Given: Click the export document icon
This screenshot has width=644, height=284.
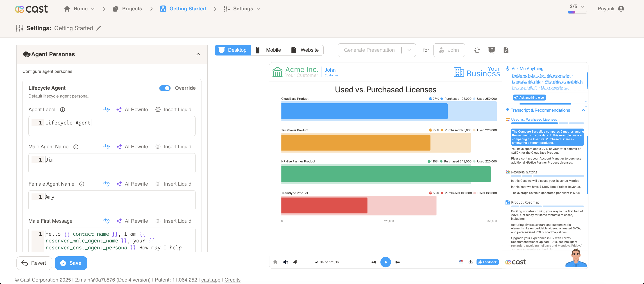Looking at the screenshot, I should [506, 50].
